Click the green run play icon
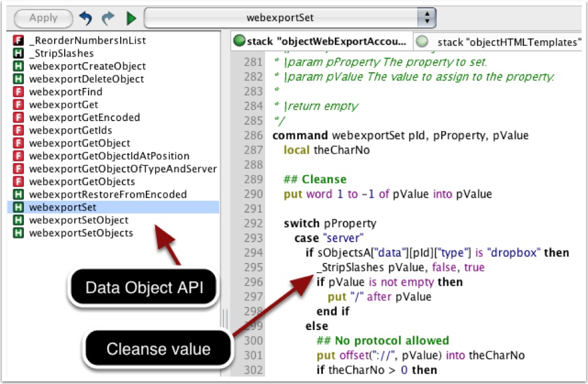 131,18
